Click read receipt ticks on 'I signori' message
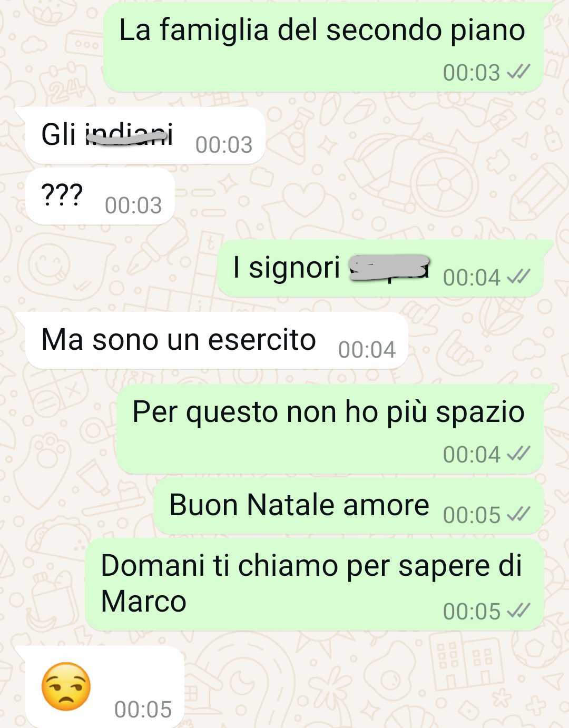The height and width of the screenshot is (728, 569). 518,277
